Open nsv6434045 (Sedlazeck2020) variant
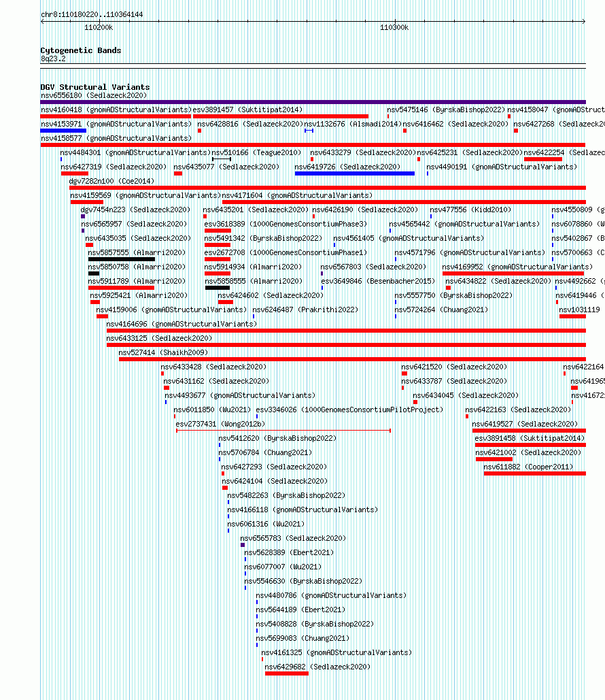The width and height of the screenshot is (605, 700). pos(466,395)
